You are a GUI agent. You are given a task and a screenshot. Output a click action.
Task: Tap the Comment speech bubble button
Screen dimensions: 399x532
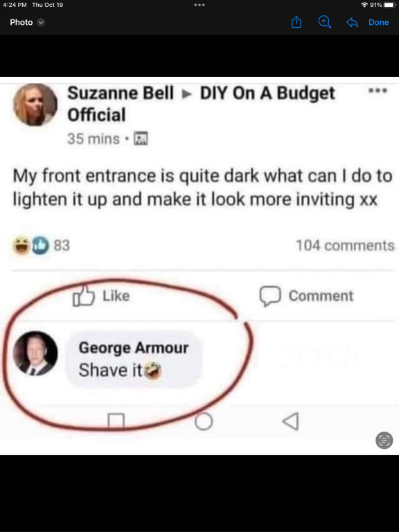307,296
